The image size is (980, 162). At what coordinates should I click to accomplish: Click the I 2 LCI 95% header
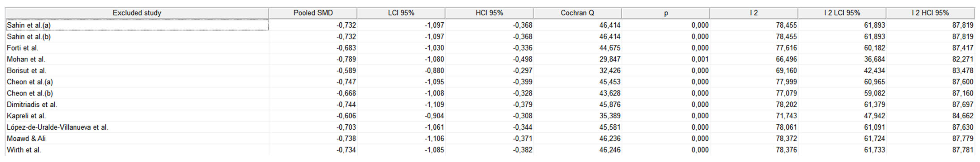click(x=842, y=13)
